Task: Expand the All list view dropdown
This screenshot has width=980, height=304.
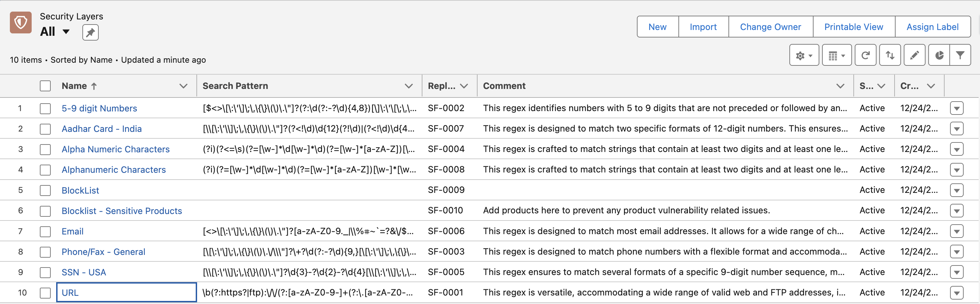Action: click(x=66, y=32)
